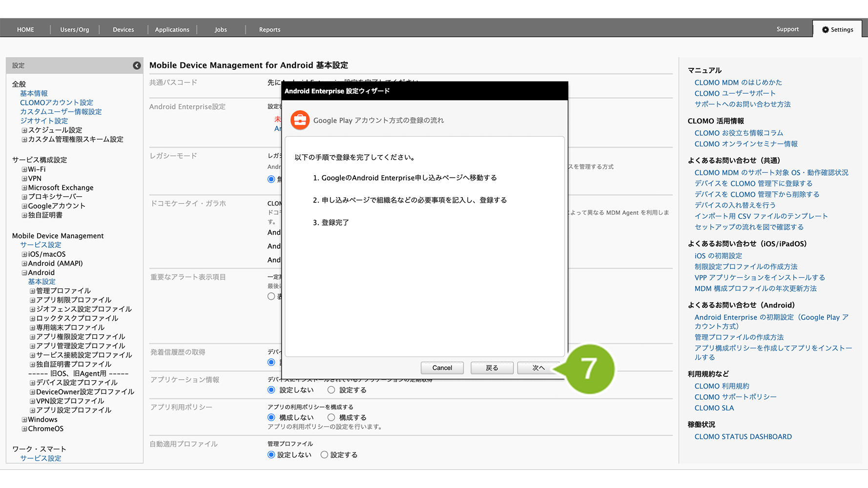868x488 pixels.
Task: Expand the iOS/macOS tree node
Action: (x=24, y=254)
